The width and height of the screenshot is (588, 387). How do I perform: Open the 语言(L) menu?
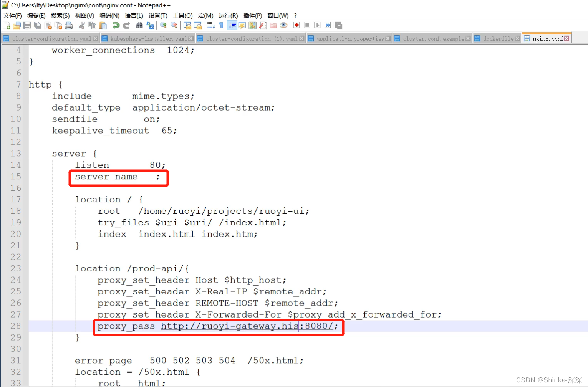tap(134, 15)
